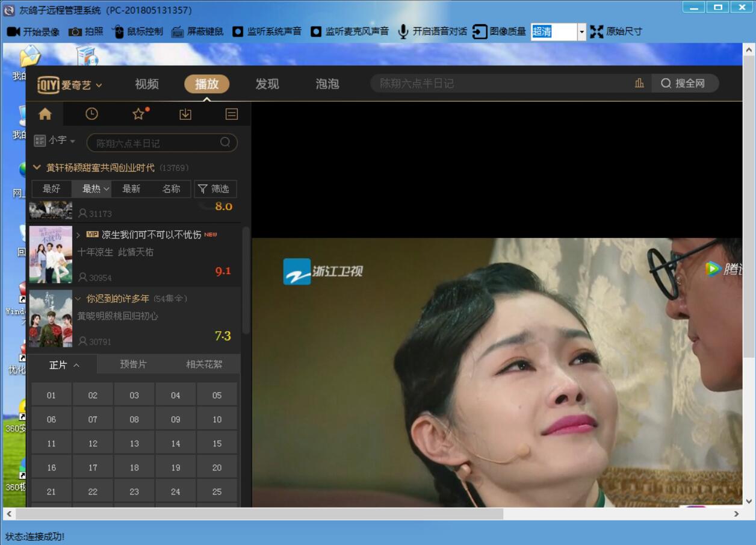Play episode 05
Image resolution: width=756 pixels, height=545 pixels.
click(217, 395)
